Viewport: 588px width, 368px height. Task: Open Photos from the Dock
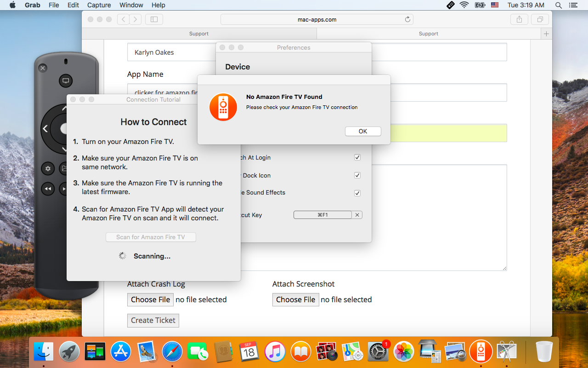[x=404, y=352]
